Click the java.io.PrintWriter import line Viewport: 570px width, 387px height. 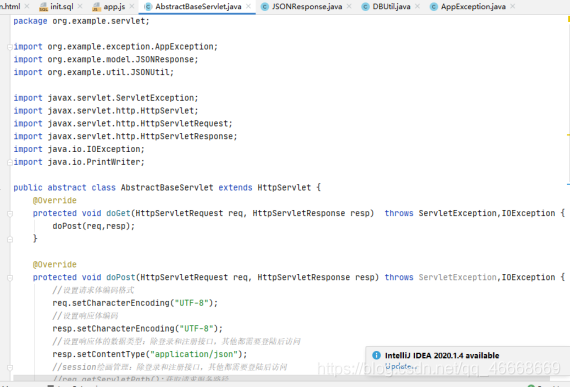(x=79, y=162)
